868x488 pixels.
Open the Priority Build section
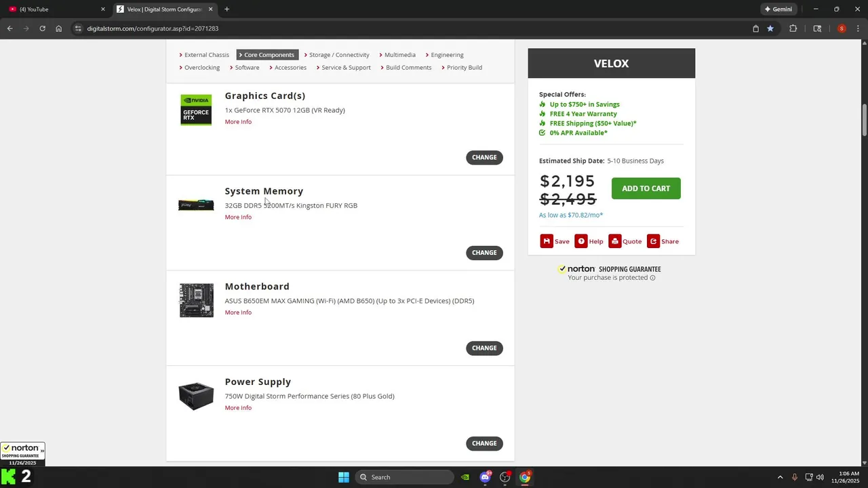point(462,68)
